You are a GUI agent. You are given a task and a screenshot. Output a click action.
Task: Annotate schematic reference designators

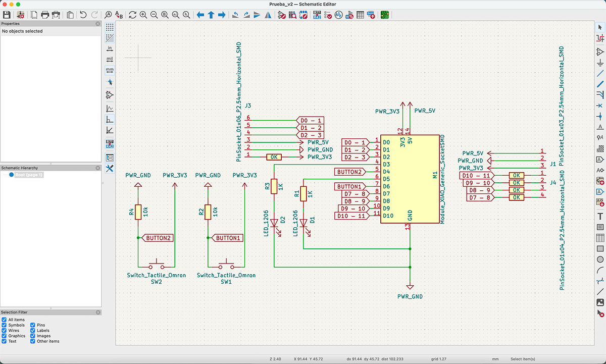tap(317, 15)
